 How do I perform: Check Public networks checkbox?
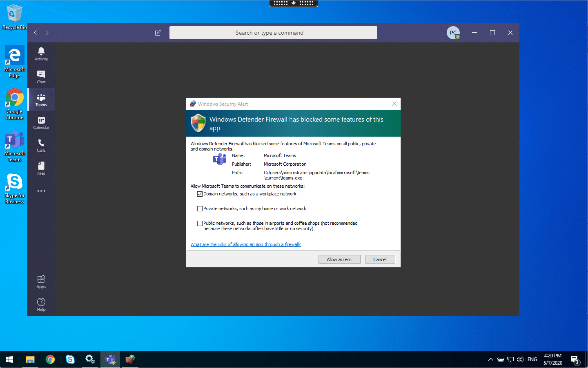[200, 223]
